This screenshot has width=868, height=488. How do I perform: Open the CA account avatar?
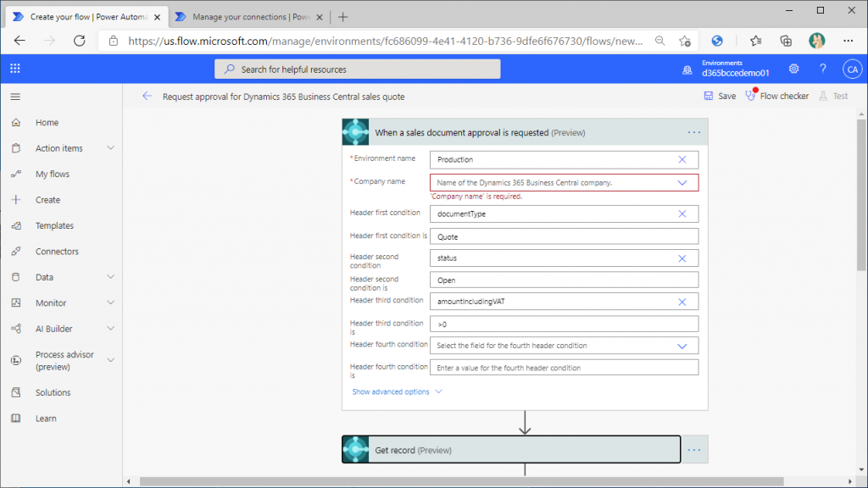(852, 69)
